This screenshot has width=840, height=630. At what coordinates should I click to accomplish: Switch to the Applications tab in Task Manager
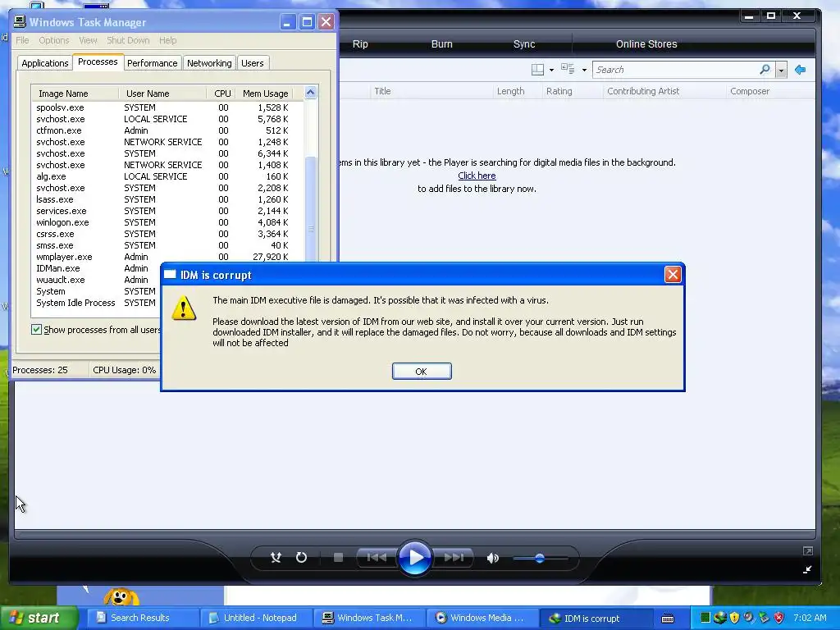pyautogui.click(x=45, y=63)
